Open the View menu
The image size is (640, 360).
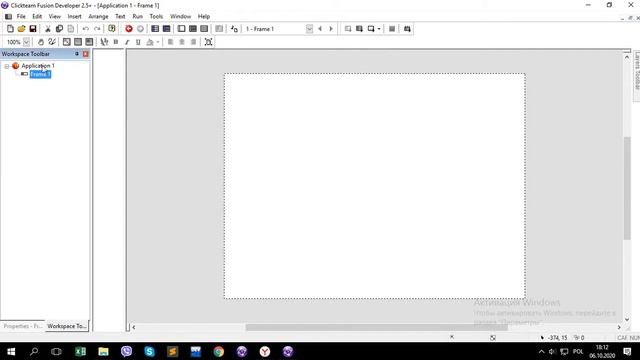55,16
